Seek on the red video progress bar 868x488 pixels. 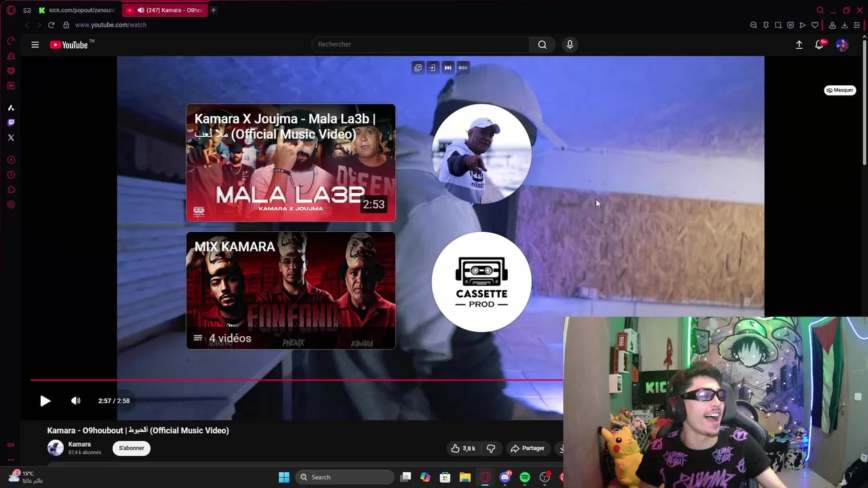tap(296, 380)
